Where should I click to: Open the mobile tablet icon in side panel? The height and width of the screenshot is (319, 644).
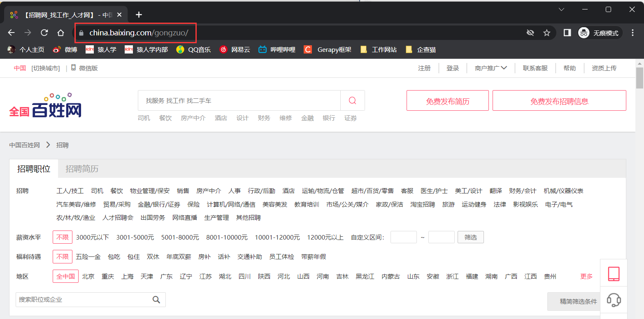tap(614, 274)
